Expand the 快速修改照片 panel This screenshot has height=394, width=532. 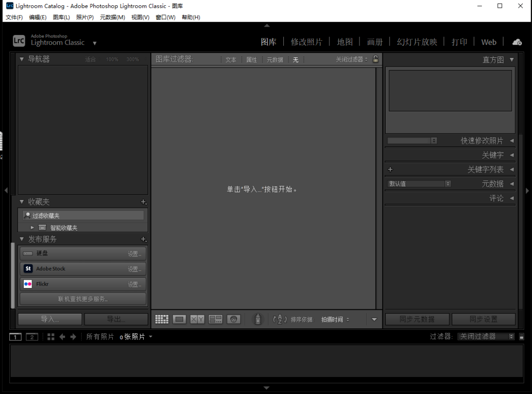point(512,141)
